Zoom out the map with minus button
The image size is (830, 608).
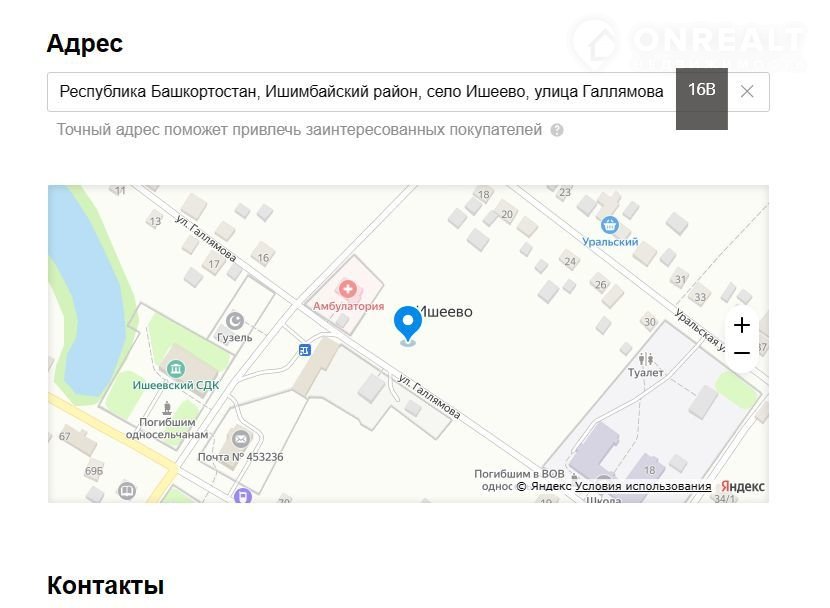[741, 353]
